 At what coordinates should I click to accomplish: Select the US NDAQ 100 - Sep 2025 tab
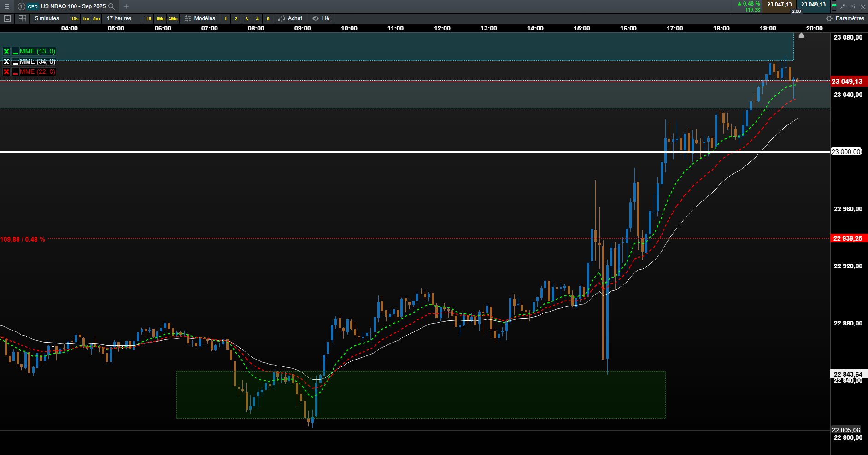[x=73, y=6]
